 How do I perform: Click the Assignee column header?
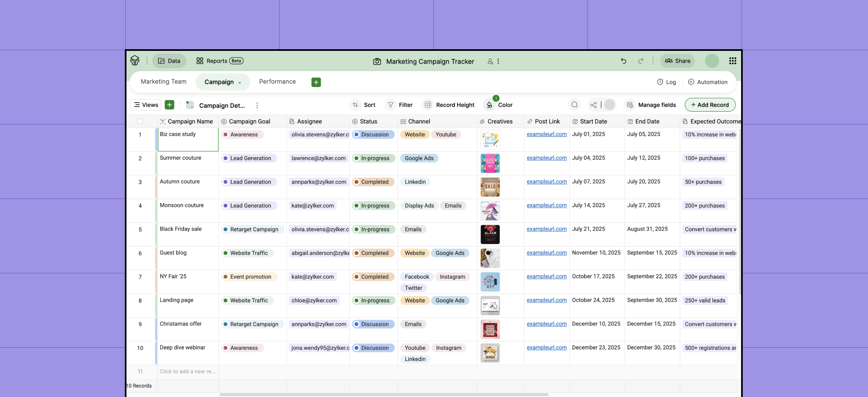tap(318, 121)
